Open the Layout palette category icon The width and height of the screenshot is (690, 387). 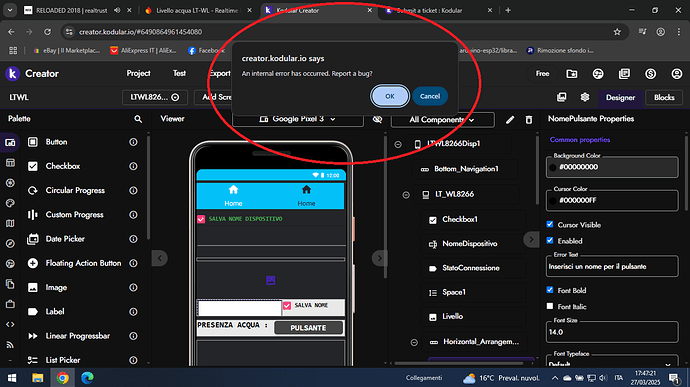tap(10, 163)
